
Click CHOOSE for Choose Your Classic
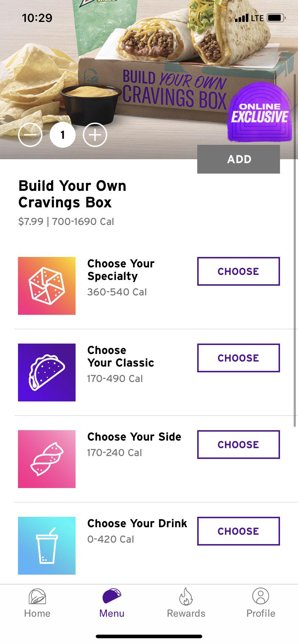(238, 358)
